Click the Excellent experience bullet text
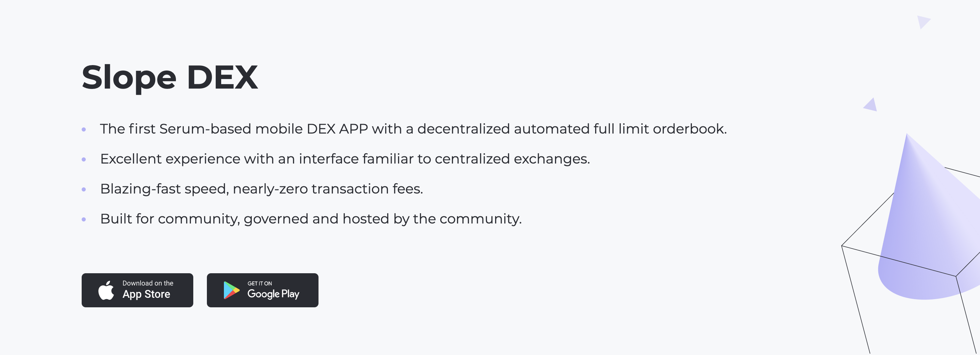 pyautogui.click(x=345, y=159)
